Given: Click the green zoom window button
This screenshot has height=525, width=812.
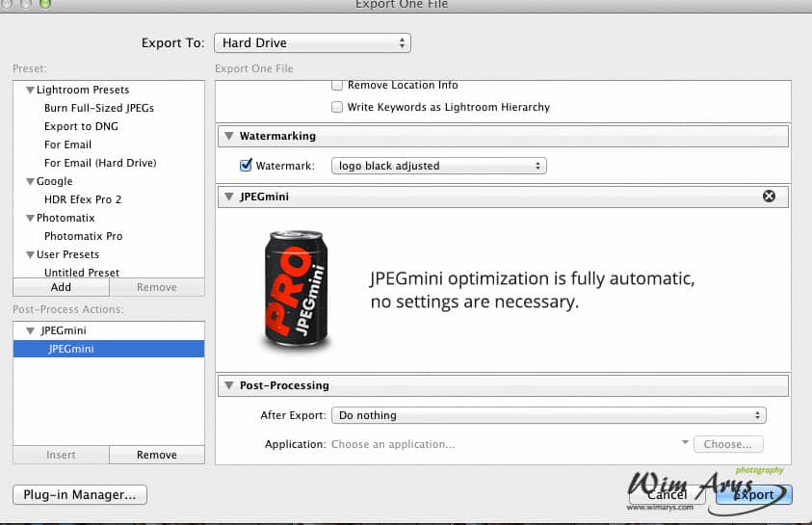Looking at the screenshot, I should [x=45, y=3].
